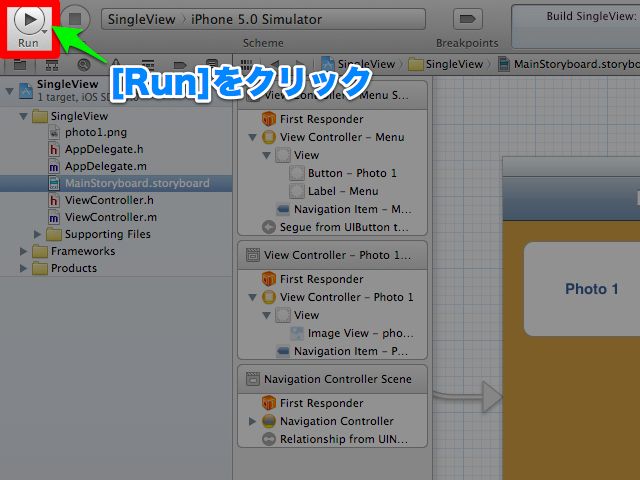640x480 pixels.
Task: Collapse View Controller – Menu in outline
Action: (253, 138)
